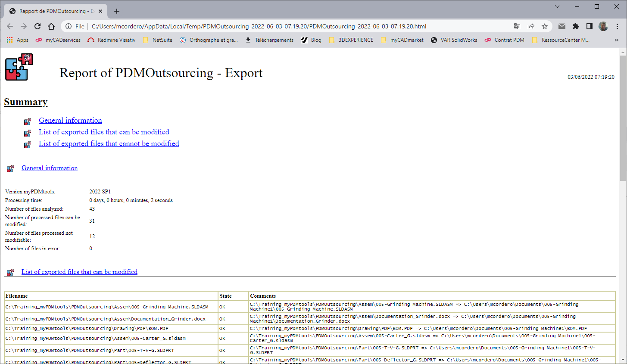This screenshot has height=364, width=627.
Task: Open a new browser tab
Action: (x=117, y=11)
